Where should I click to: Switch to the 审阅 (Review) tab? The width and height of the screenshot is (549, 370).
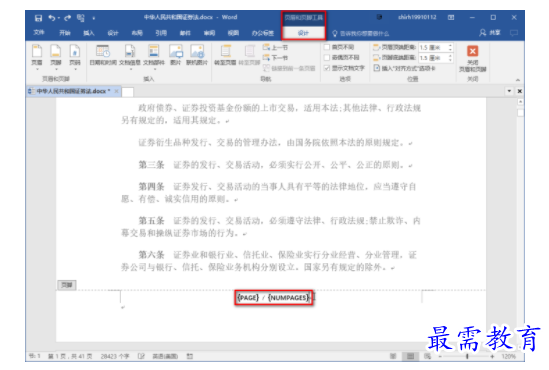pyautogui.click(x=209, y=33)
